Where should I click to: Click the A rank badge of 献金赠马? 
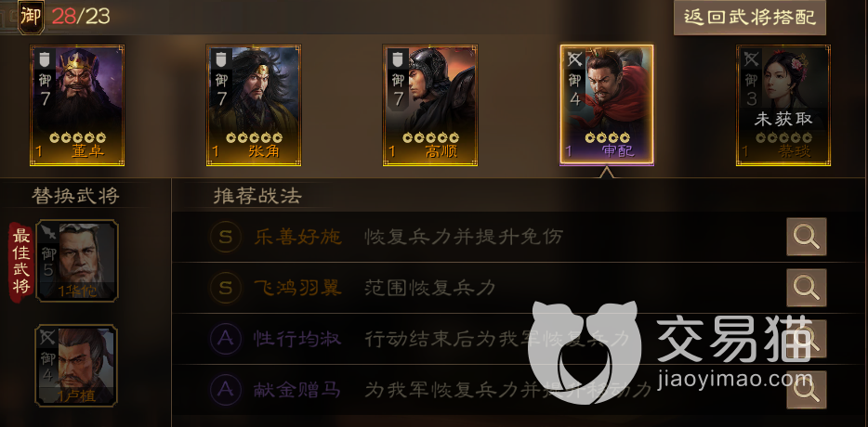click(225, 390)
